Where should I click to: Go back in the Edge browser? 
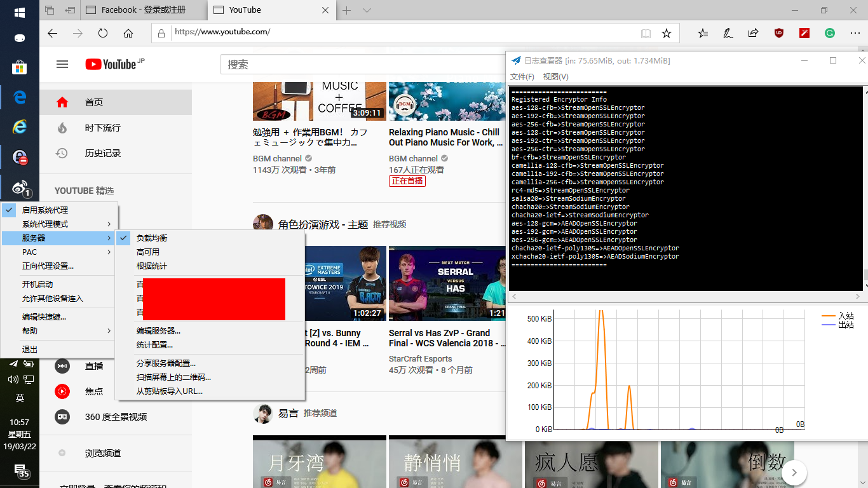click(x=53, y=33)
